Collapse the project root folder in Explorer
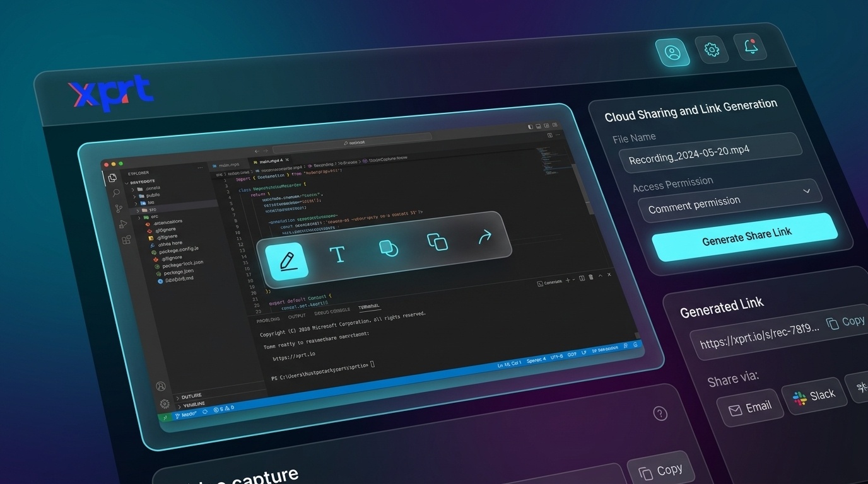Viewport: 868px width, 484px height. coord(142,181)
